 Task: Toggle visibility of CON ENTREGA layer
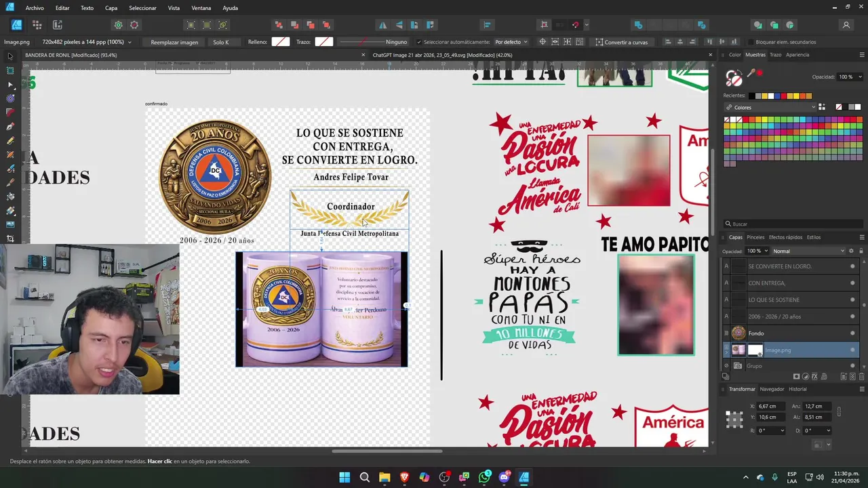(852, 283)
